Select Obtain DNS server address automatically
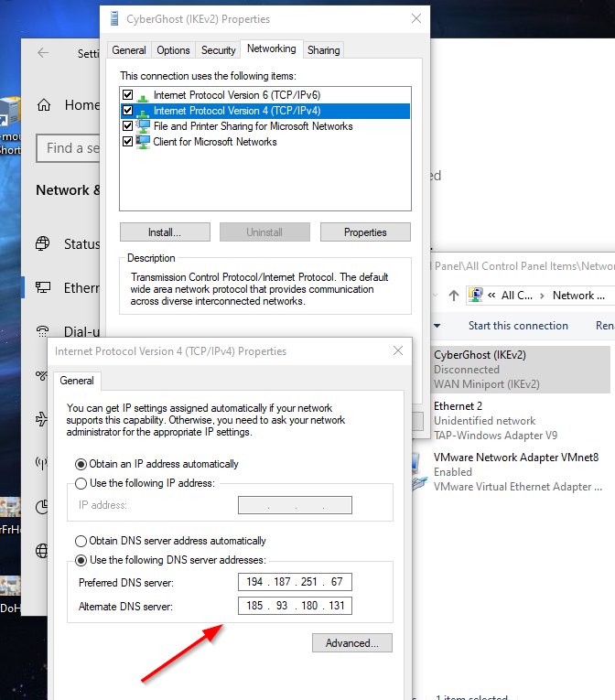The width and height of the screenshot is (615, 700). click(81, 541)
